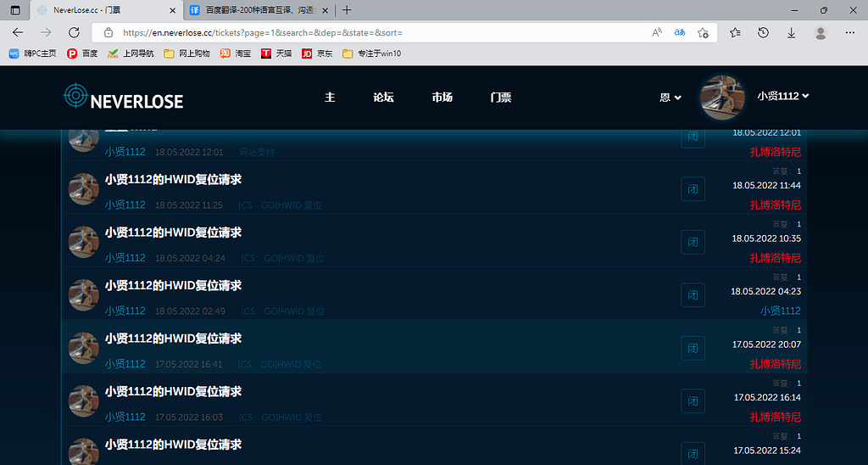This screenshot has height=465, width=868.
Task: Expand the 恩 language dropdown
Action: pos(670,97)
